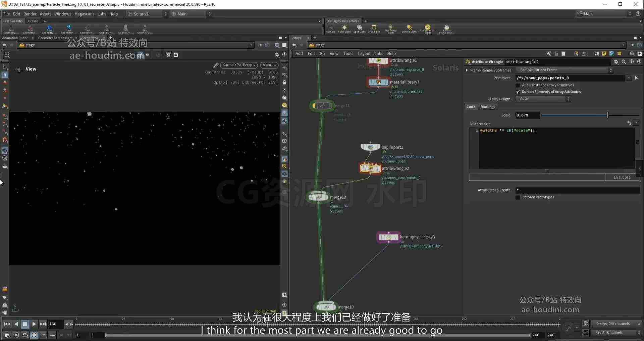Open Layout menu in network editor
This screenshot has height=341, width=644.
coord(364,54)
